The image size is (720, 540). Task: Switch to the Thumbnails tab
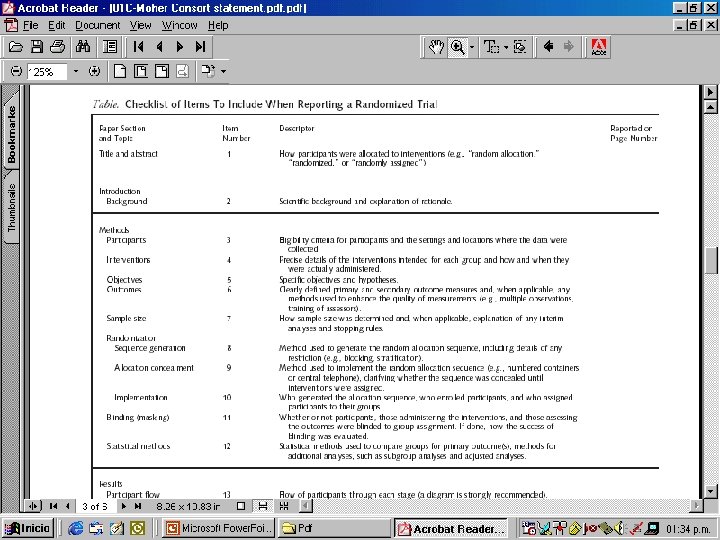click(x=11, y=208)
